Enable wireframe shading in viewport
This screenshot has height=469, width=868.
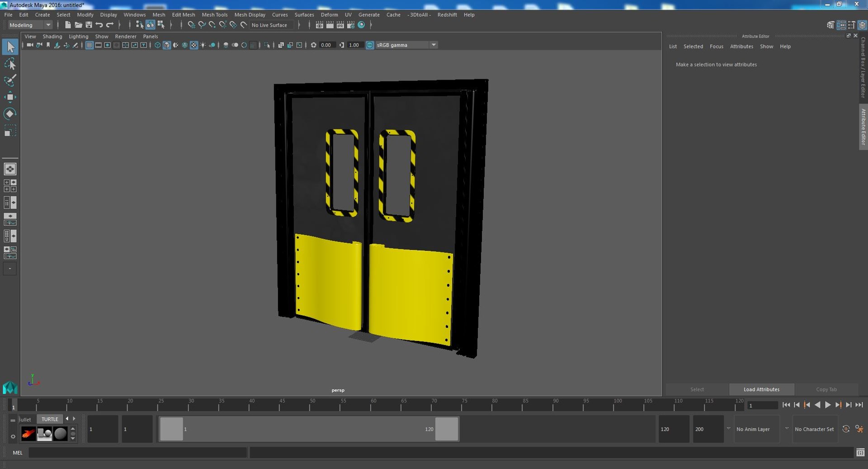point(157,45)
